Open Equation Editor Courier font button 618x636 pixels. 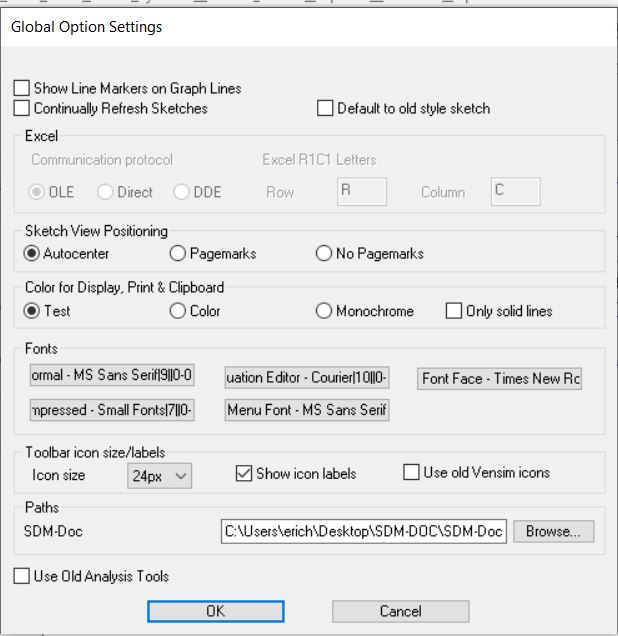(307, 378)
